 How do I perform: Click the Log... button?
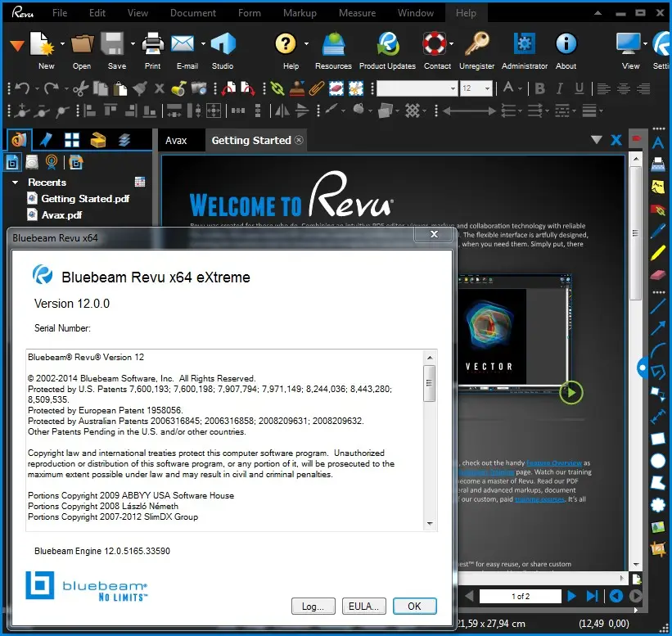[x=313, y=606]
